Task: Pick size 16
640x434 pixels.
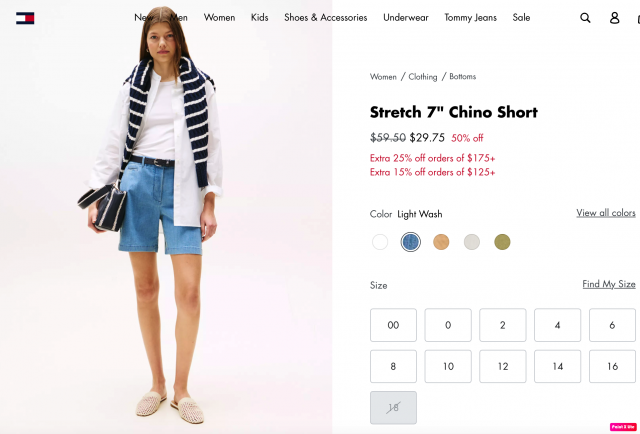Action: pos(612,366)
